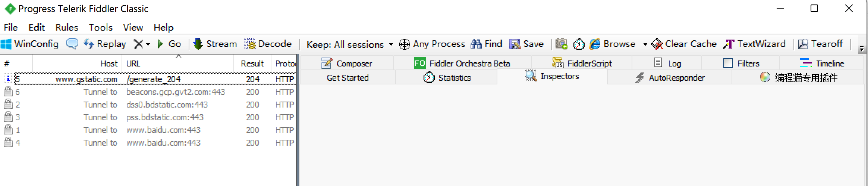
Task: Switch to the AutoResponder tab
Action: click(x=670, y=78)
